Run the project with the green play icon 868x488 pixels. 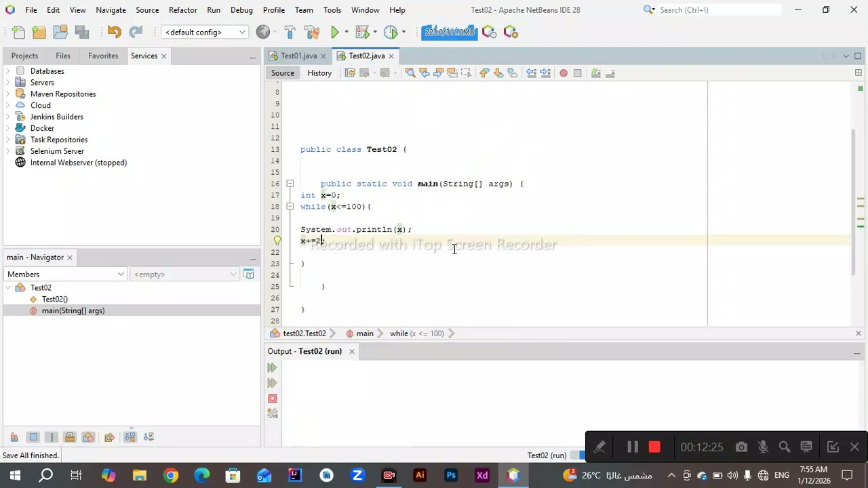[334, 32]
